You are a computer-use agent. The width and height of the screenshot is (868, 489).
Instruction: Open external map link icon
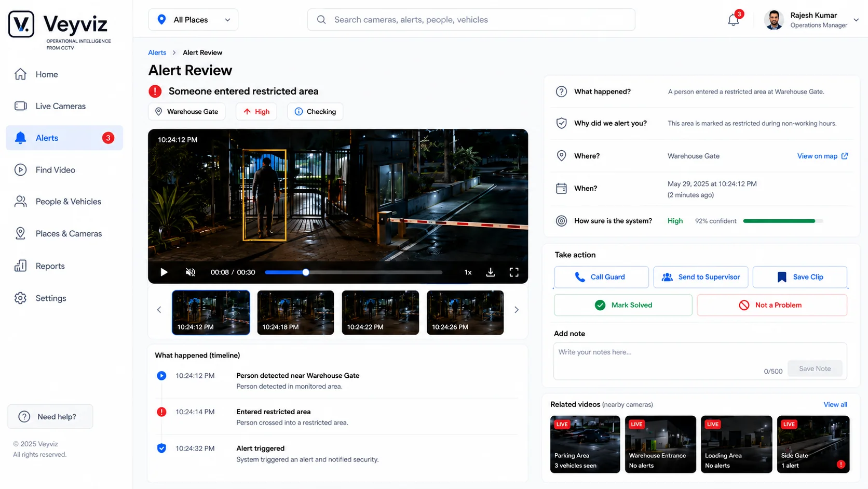pos(845,156)
